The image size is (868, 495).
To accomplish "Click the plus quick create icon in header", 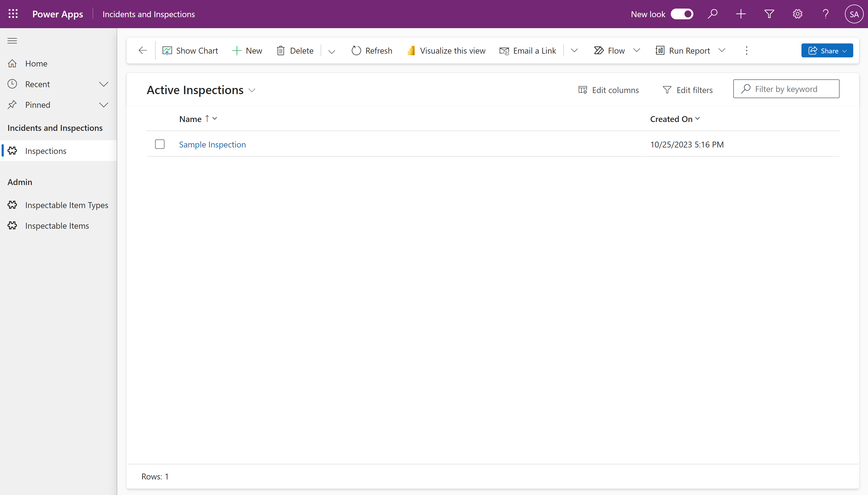I will tap(741, 14).
